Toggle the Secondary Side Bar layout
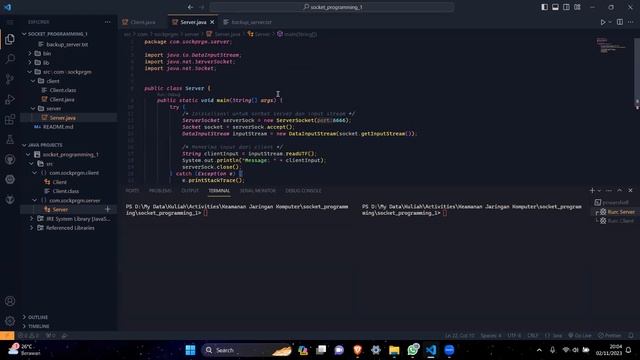Screen dimensions: 640x360 [567, 7]
